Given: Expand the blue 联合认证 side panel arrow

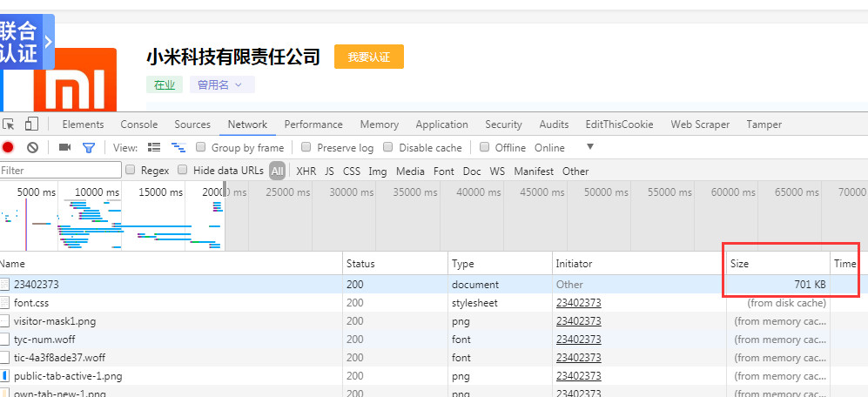Looking at the screenshot, I should click(49, 42).
